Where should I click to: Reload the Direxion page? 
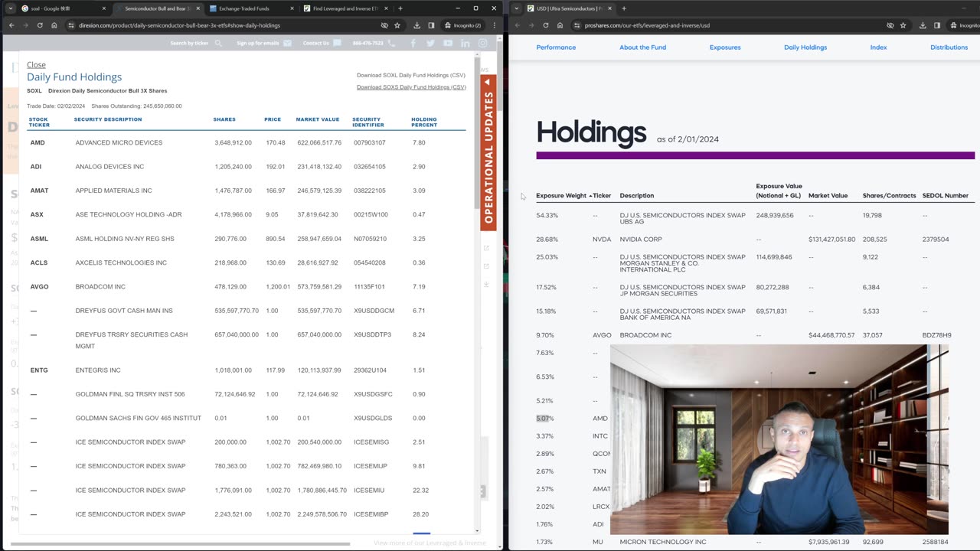[x=40, y=25]
